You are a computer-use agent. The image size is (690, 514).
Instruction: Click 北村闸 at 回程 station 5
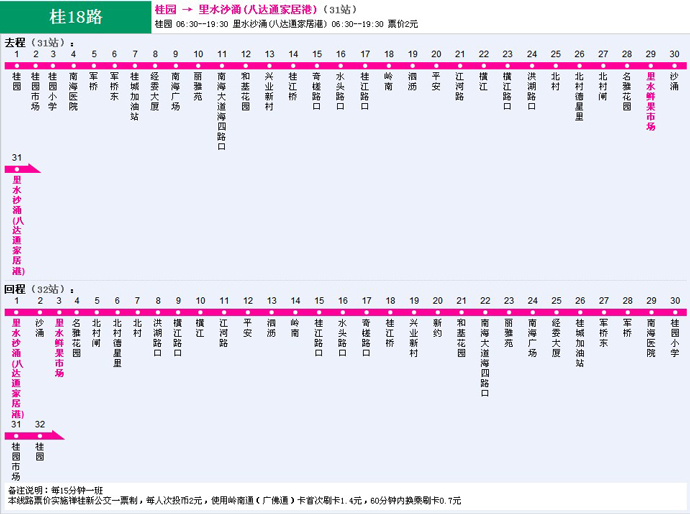click(97, 333)
